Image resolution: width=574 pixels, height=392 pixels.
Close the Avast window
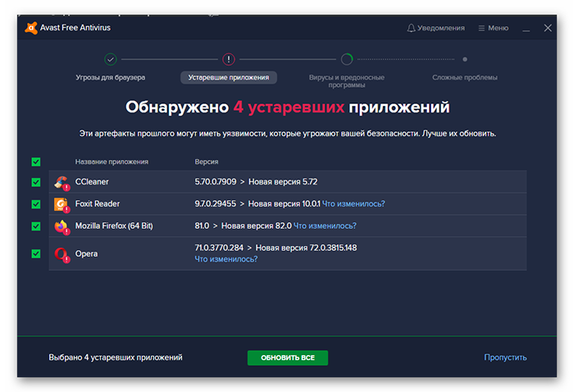(x=548, y=28)
